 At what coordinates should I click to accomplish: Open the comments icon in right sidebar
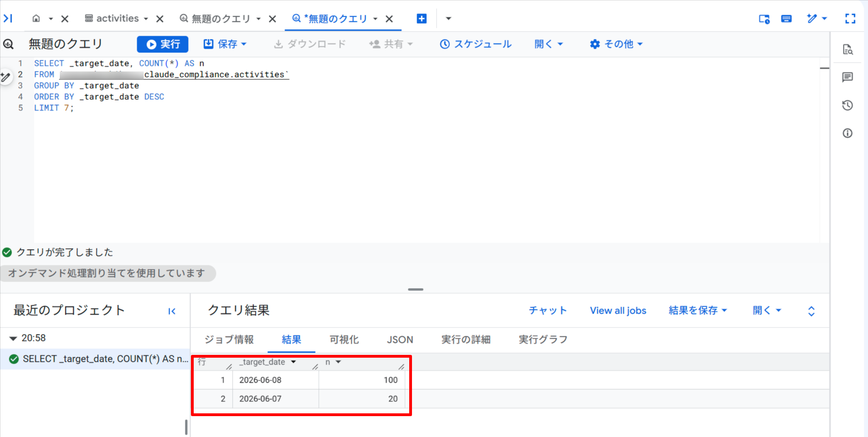848,77
